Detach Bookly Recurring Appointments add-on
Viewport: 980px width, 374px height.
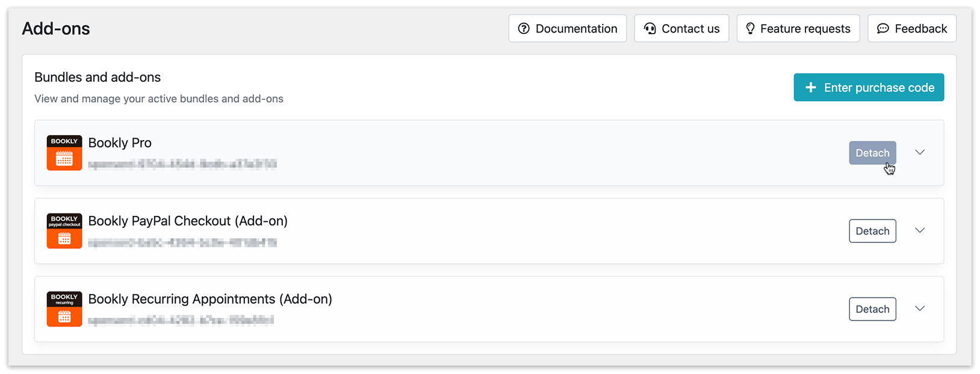point(872,309)
